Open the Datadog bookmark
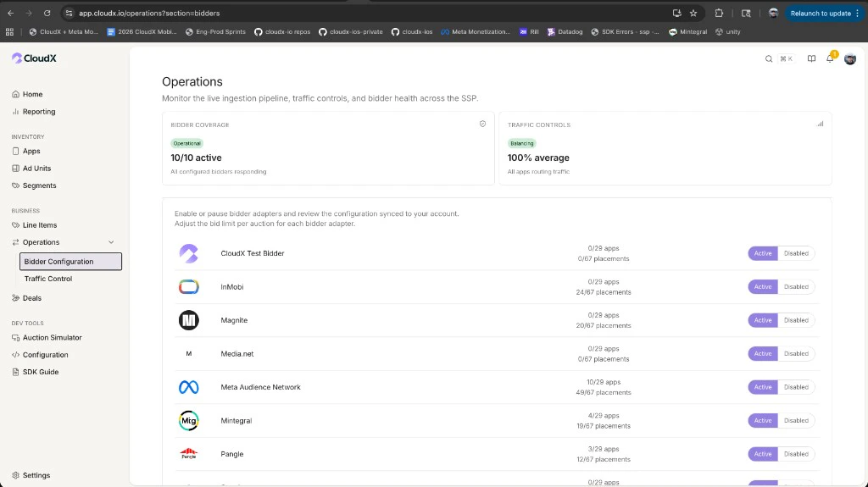 click(x=565, y=32)
